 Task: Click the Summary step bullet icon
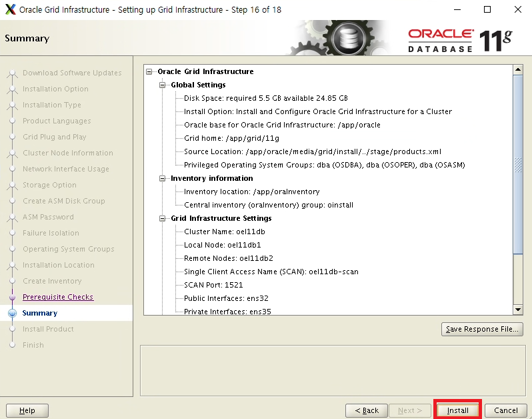pyautogui.click(x=12, y=313)
